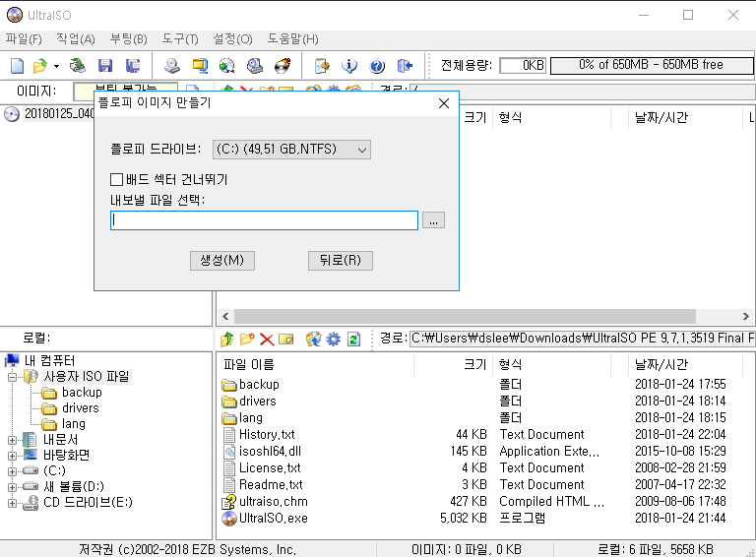This screenshot has width=756, height=557.
Task: Click the Exit door arrow icon
Action: (405, 66)
